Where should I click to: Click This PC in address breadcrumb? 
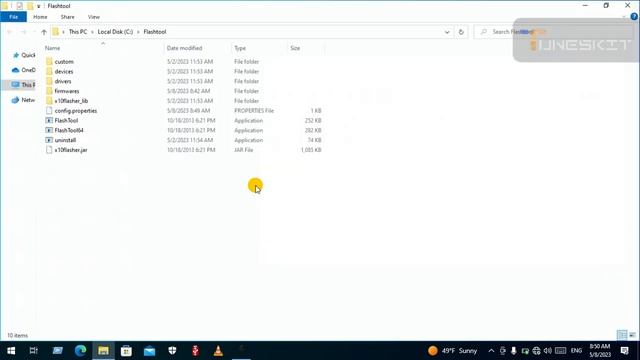[x=78, y=32]
